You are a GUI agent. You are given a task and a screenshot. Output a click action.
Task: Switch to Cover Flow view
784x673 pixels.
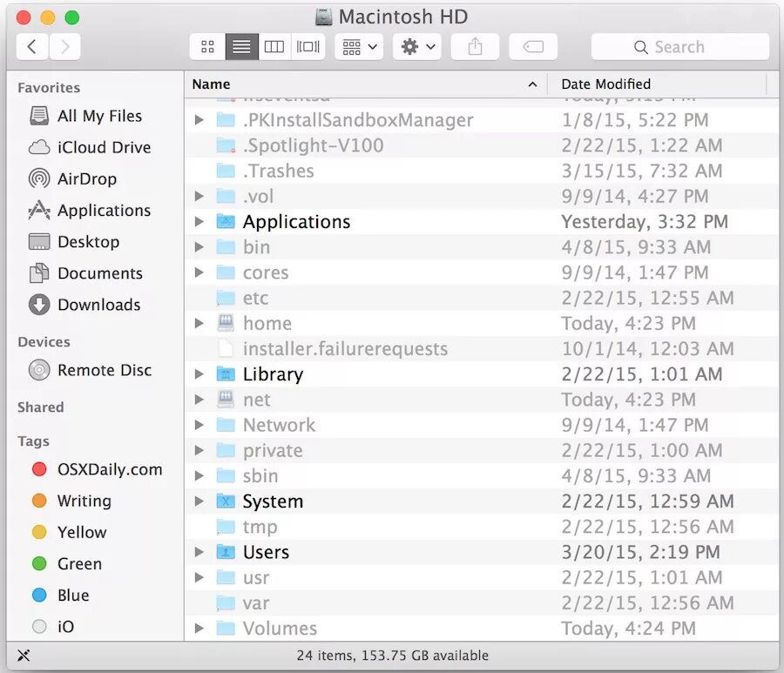coord(308,47)
